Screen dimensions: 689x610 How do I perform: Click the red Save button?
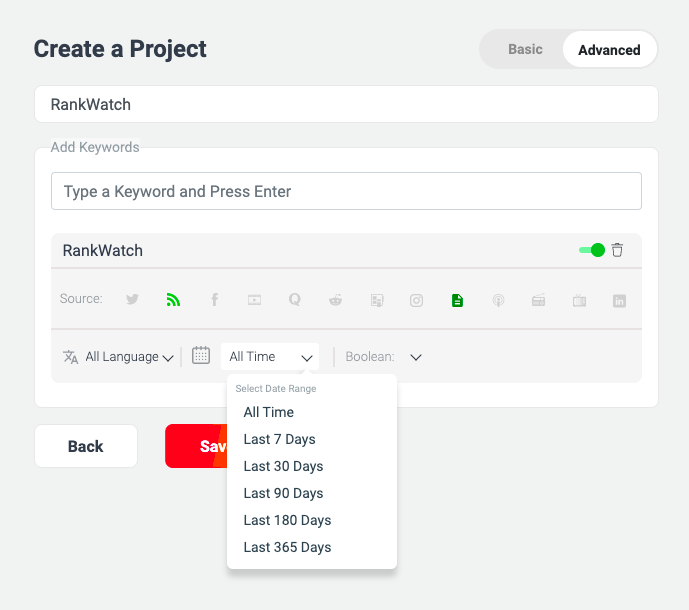(x=196, y=446)
